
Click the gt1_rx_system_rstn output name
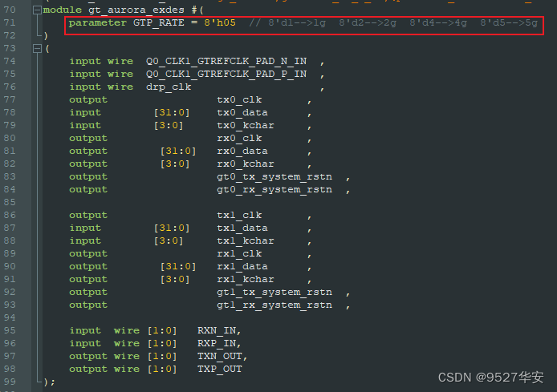[x=274, y=305]
